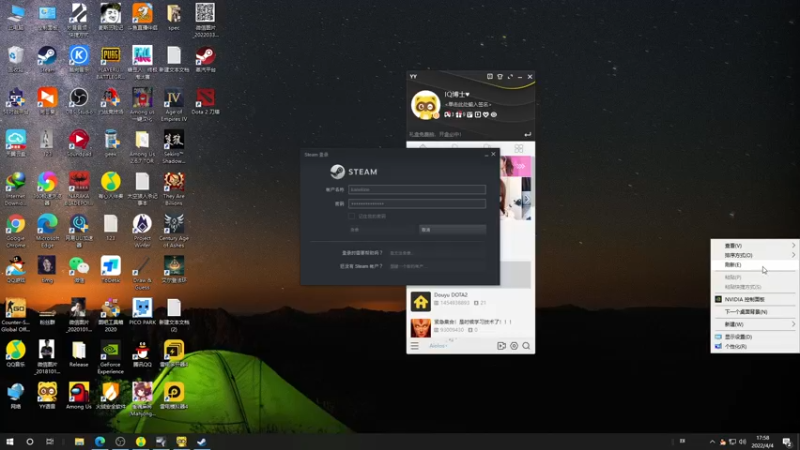Viewport: 800px width, 450px height.
Task: Open display settings (D) from context menu
Action: pos(755,337)
